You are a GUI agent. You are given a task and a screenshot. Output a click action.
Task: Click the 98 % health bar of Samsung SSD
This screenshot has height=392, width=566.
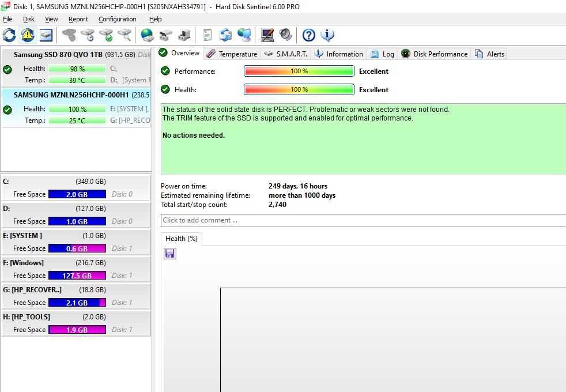click(77, 69)
